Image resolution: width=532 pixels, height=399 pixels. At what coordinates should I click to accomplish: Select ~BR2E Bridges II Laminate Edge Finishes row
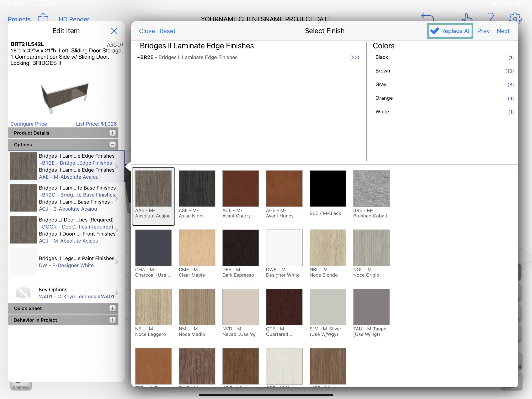coord(248,57)
